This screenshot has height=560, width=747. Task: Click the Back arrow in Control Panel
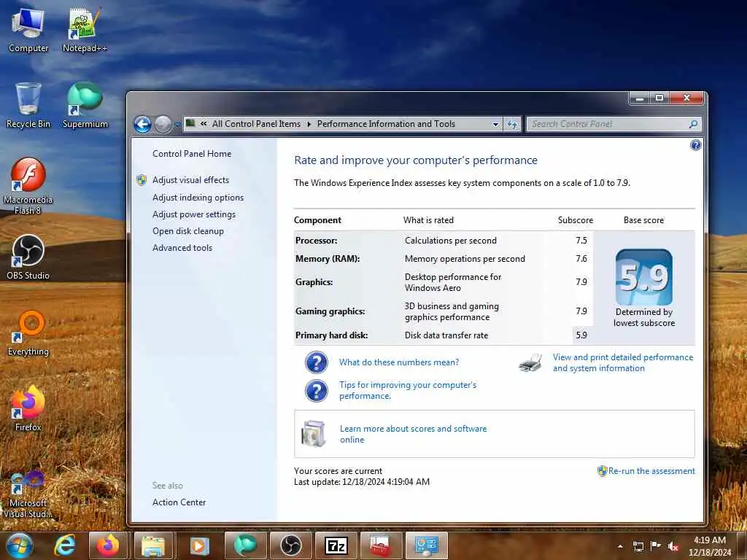(142, 124)
